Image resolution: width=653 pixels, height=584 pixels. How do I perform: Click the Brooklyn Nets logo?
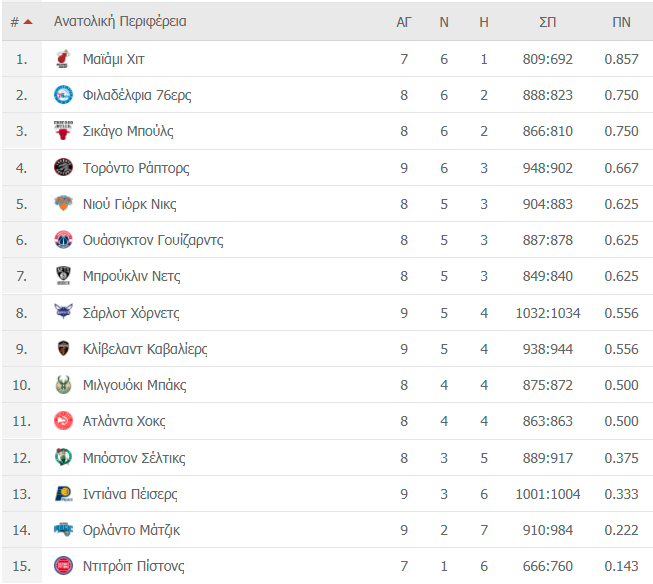63,276
